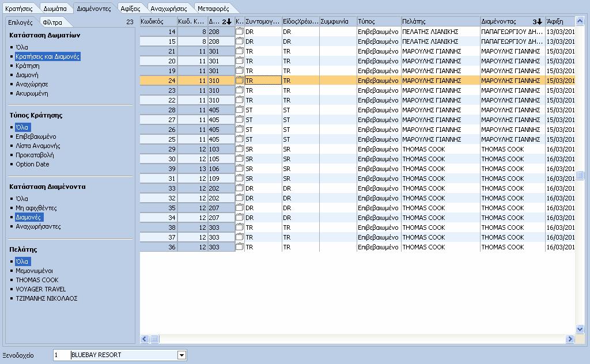Filter by Option Date

click(32, 164)
